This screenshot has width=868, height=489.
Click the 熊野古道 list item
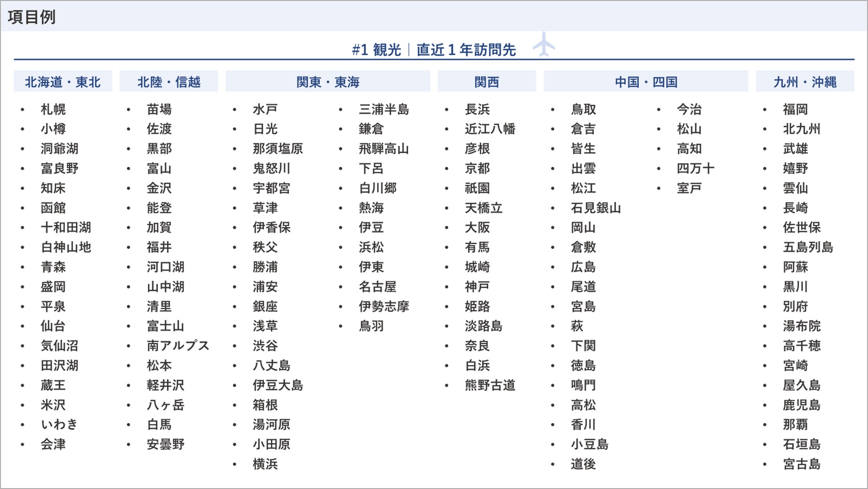click(490, 385)
